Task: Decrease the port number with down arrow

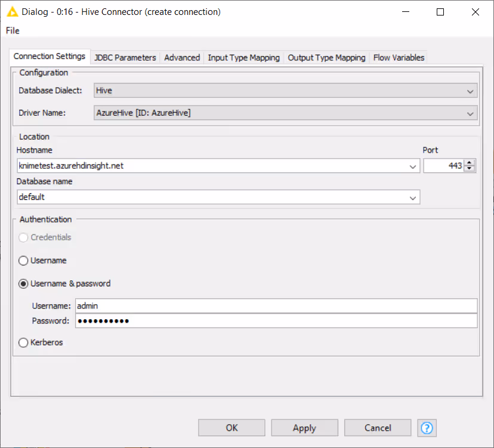Action: coord(470,169)
